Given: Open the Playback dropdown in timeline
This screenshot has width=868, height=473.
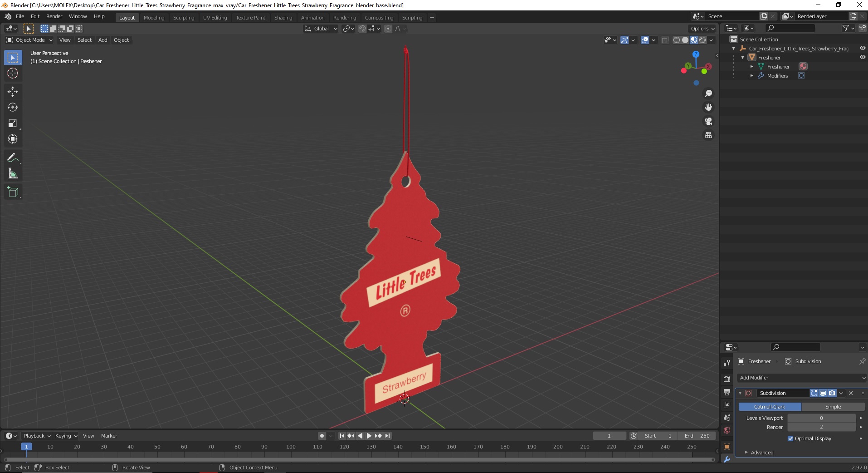Looking at the screenshot, I should [37, 436].
